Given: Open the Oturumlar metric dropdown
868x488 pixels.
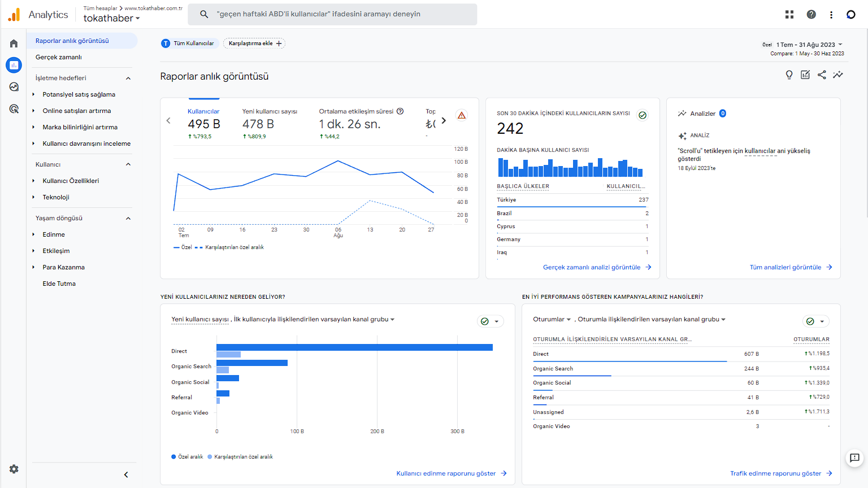Looking at the screenshot, I should point(552,320).
